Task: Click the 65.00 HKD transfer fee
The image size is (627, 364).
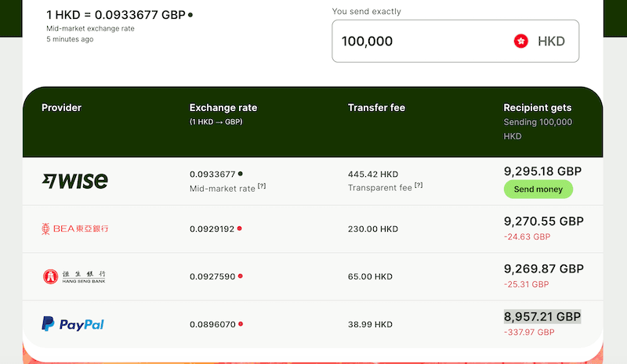Action: click(x=370, y=276)
